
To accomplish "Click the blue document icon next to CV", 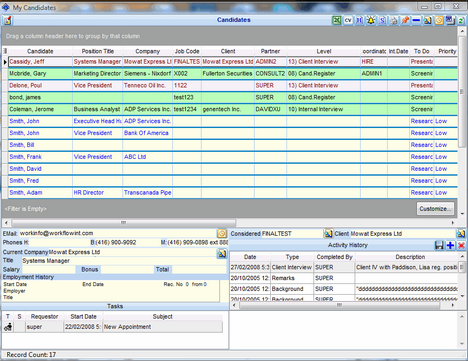I will (359, 20).
